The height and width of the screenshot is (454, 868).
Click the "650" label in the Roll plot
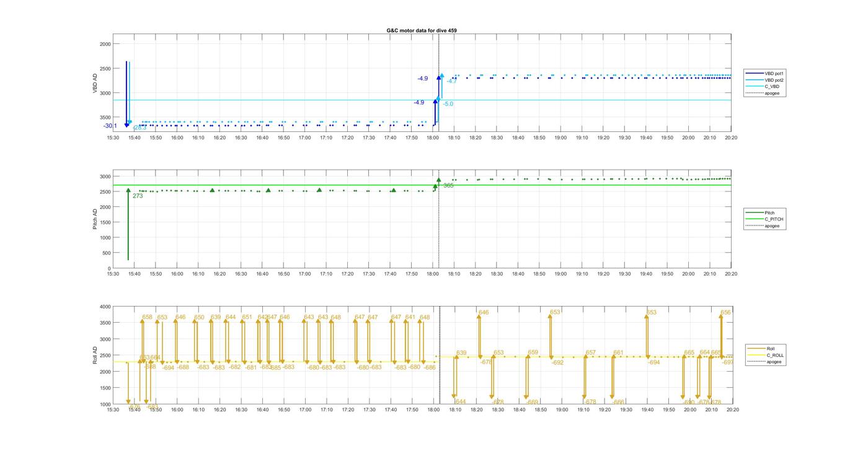tap(199, 317)
